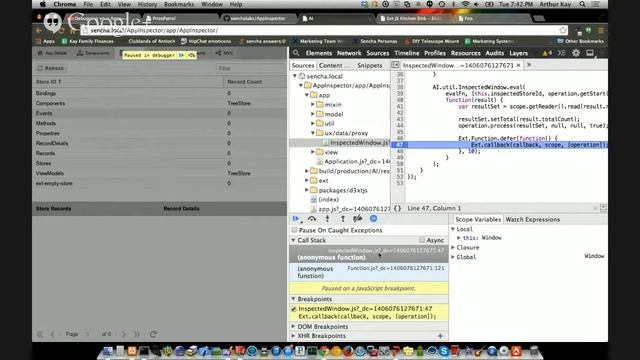
Task: Expand packages/d3xtjs folder
Action: tap(307, 190)
